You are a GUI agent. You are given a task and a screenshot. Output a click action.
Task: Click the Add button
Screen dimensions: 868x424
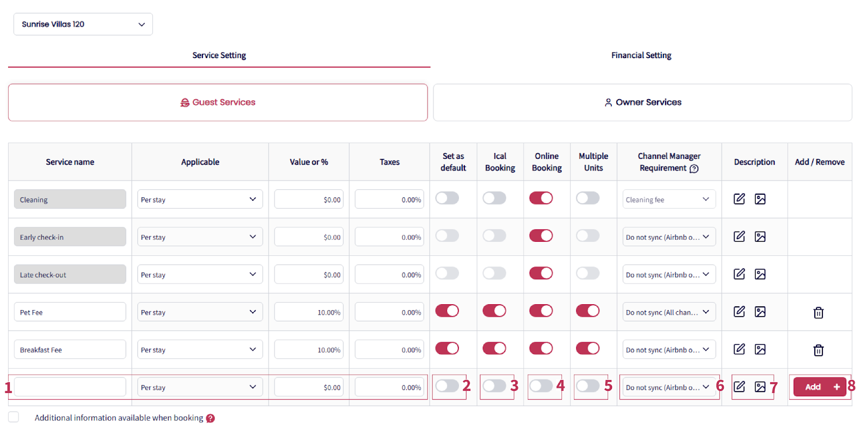coord(819,387)
